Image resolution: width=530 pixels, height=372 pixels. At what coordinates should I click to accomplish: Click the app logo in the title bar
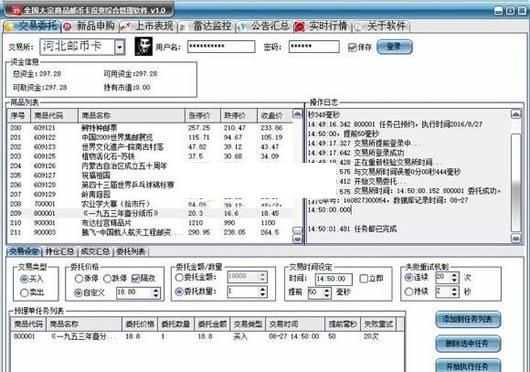coord(16,10)
